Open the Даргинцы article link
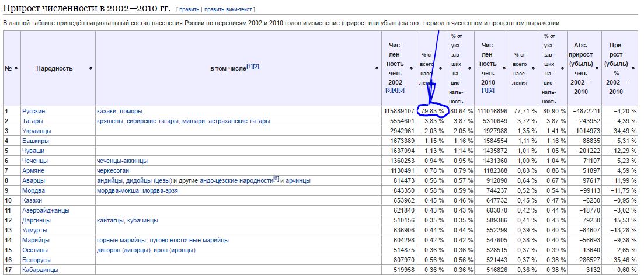Screen dimensions: 644x275 36,220
